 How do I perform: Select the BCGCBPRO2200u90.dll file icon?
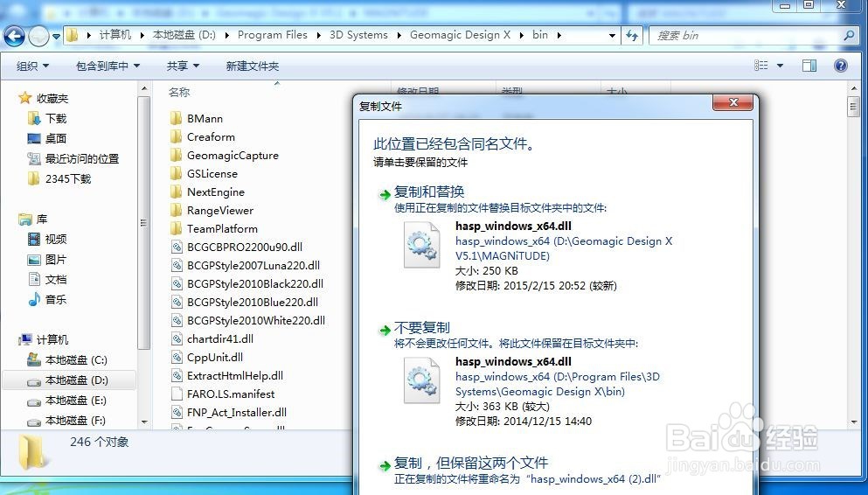(x=177, y=247)
